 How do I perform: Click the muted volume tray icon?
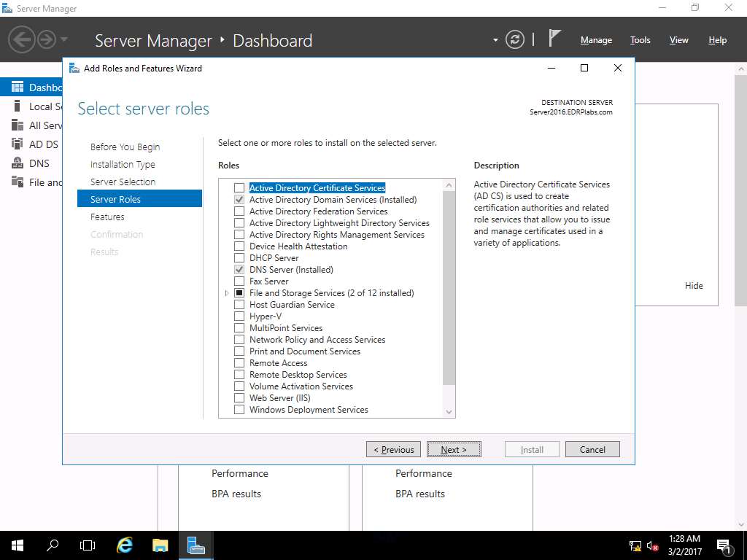pyautogui.click(x=653, y=545)
